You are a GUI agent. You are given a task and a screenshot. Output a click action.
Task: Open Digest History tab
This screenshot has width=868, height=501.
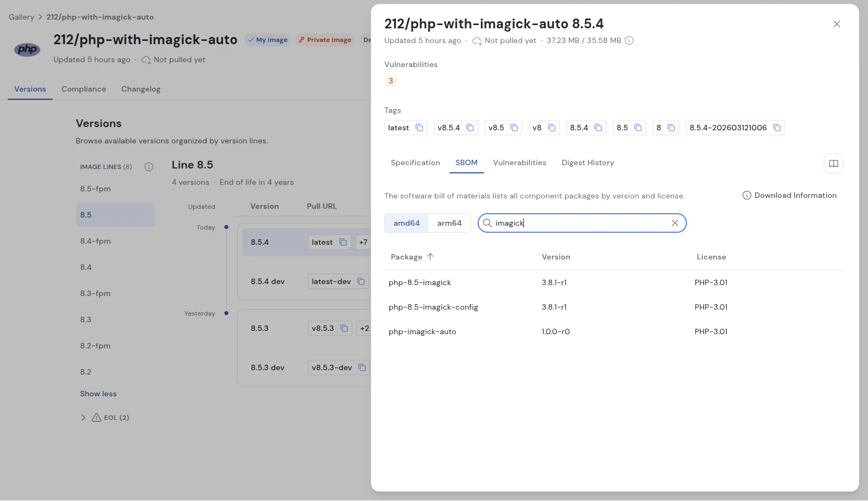coord(588,162)
